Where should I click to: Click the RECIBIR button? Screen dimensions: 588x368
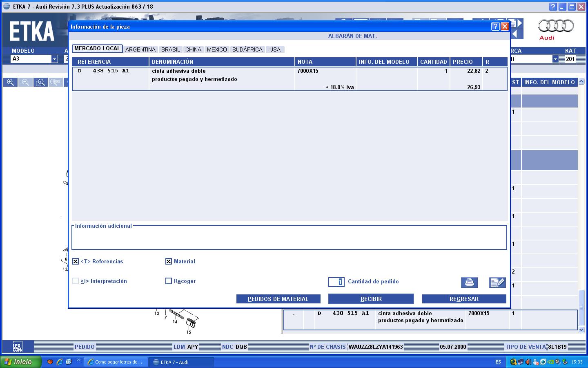click(371, 299)
